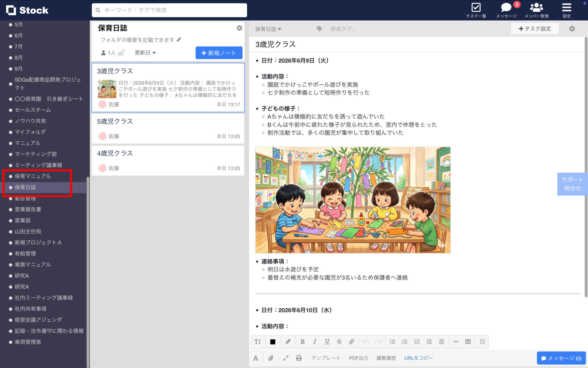Click the 1人 member count
This screenshot has width=588, height=368.
coord(108,53)
